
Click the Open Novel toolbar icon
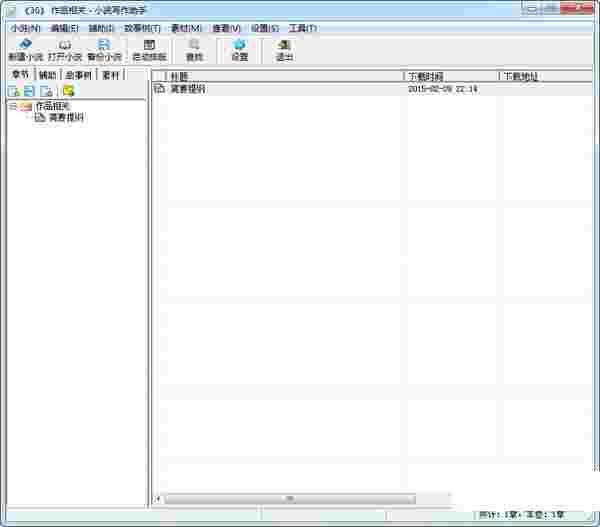coord(65,44)
